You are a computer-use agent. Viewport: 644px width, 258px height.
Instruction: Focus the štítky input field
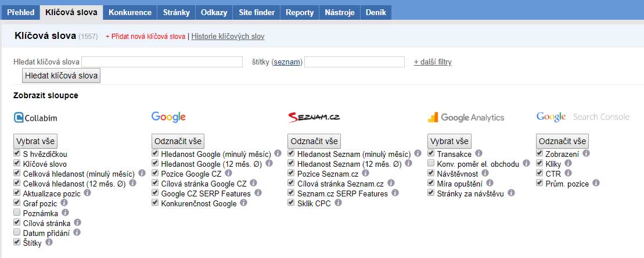click(x=354, y=62)
